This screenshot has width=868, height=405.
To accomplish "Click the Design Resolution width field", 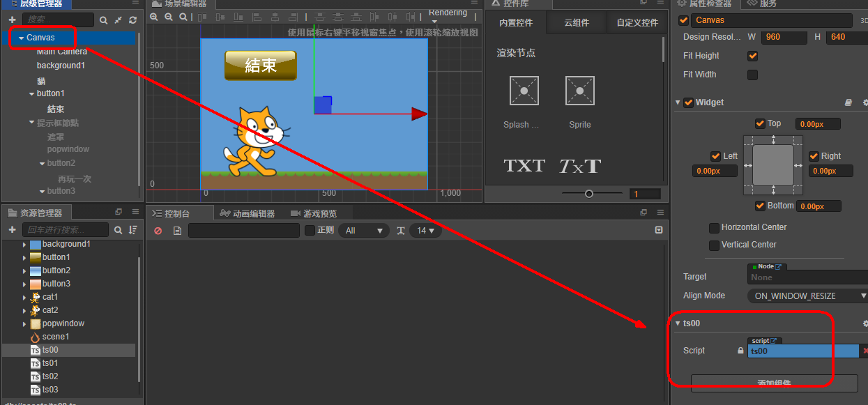I will click(784, 37).
